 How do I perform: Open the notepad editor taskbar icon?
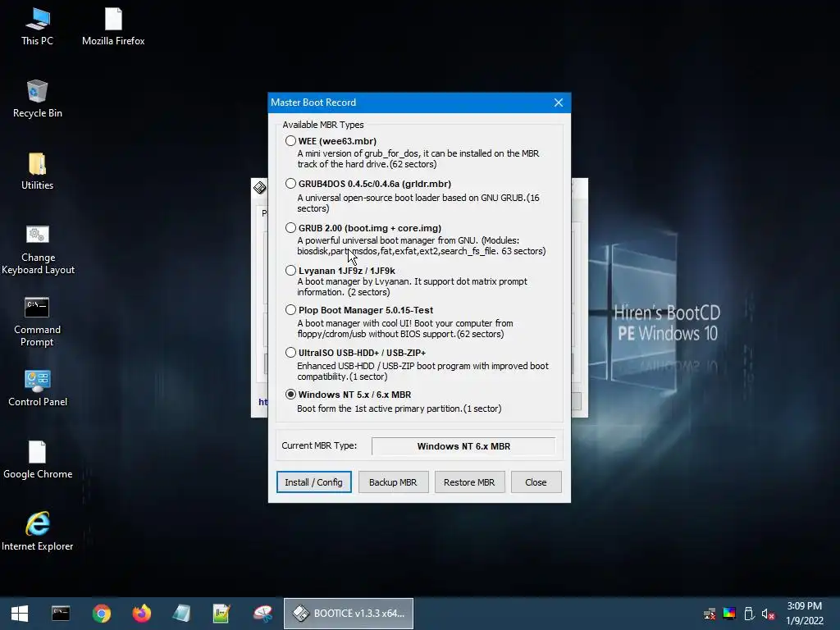pos(221,614)
